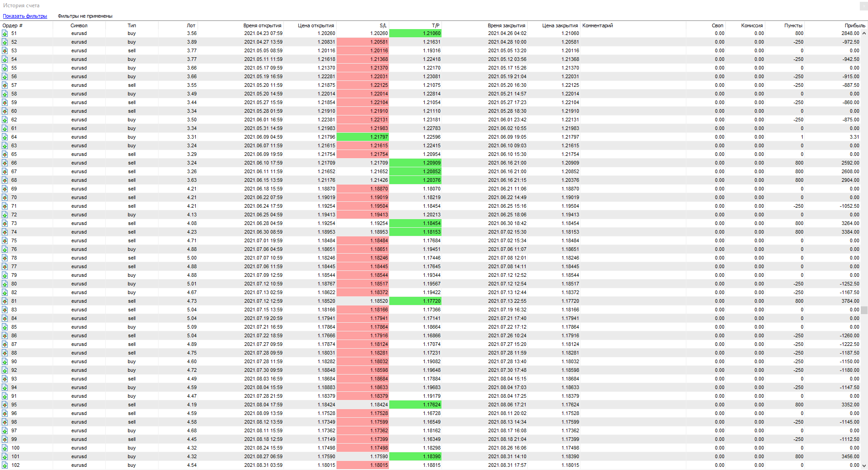The image size is (868, 470).
Task: Click the buy icon for order 51
Action: (x=5, y=33)
